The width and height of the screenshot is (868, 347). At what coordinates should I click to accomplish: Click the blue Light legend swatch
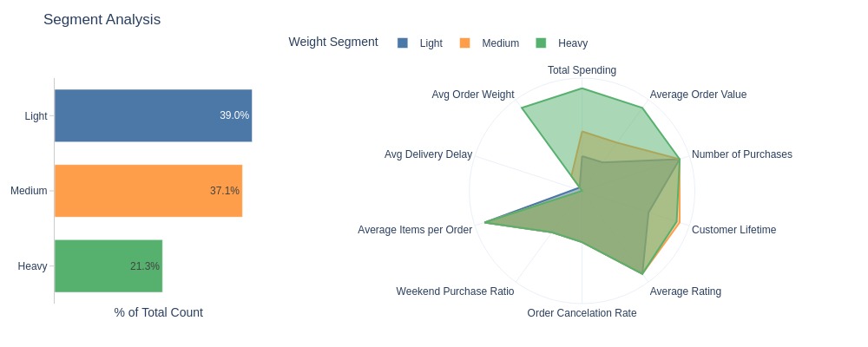403,43
